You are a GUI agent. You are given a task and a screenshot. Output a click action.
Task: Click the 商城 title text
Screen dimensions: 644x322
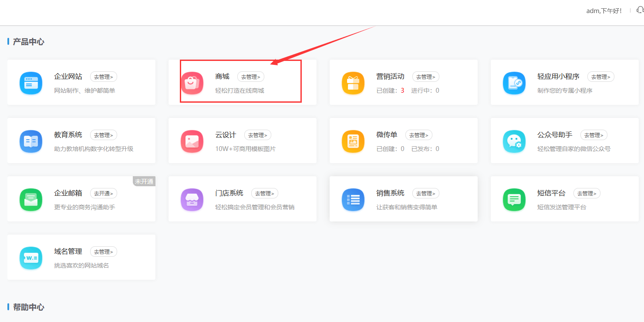coord(222,77)
